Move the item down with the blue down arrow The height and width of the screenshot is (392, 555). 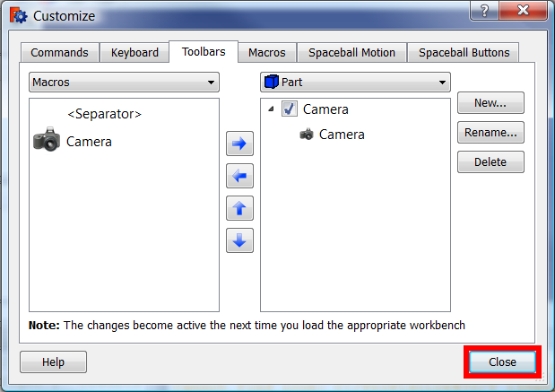[239, 240]
